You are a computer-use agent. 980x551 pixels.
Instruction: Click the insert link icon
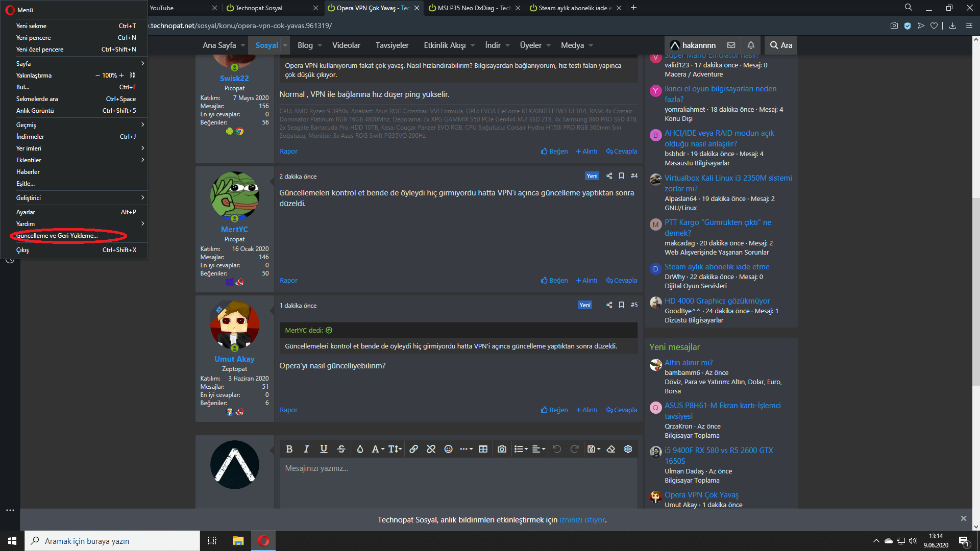coord(413,449)
